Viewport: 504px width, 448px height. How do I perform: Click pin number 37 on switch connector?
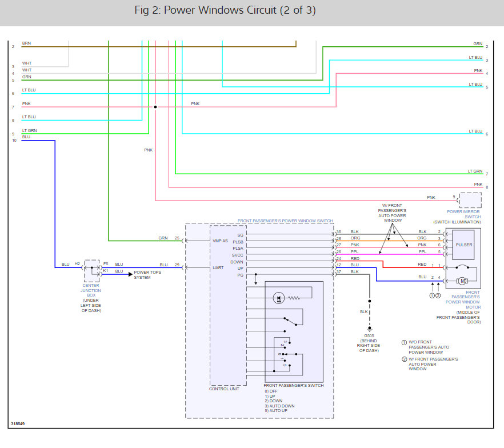pos(338,272)
